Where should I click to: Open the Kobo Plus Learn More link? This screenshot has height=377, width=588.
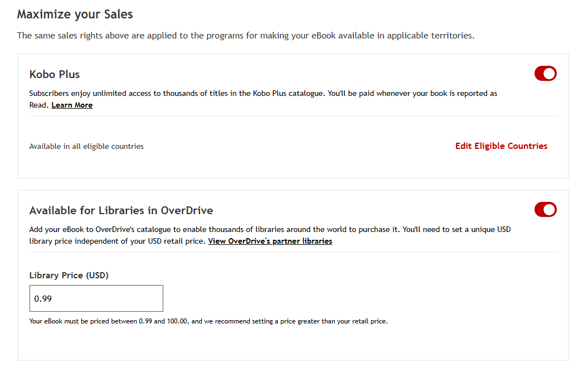coord(72,105)
